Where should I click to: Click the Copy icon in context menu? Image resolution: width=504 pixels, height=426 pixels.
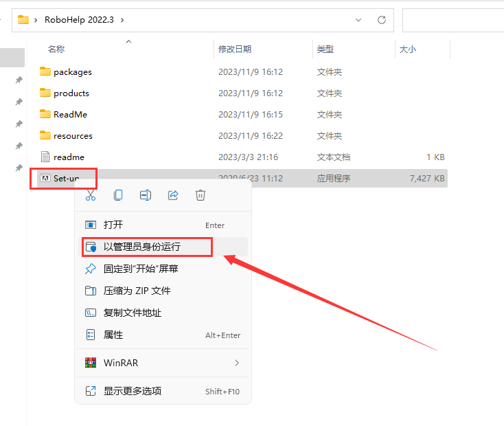(x=118, y=195)
